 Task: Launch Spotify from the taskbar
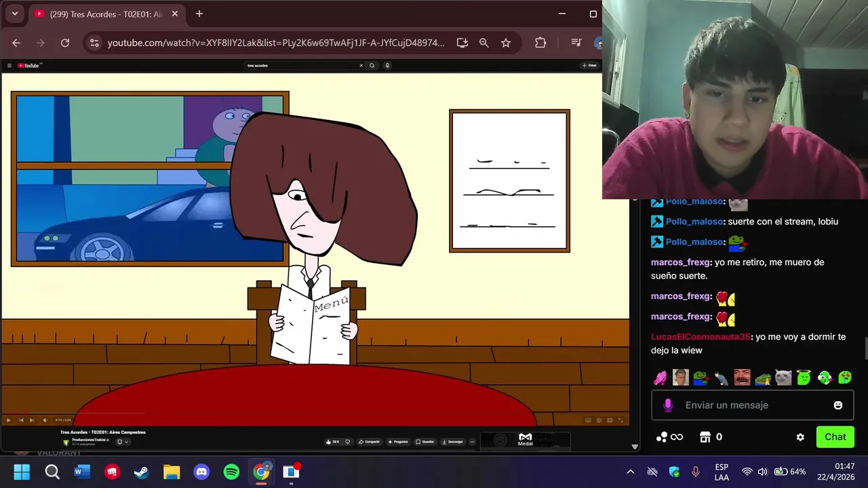231,472
